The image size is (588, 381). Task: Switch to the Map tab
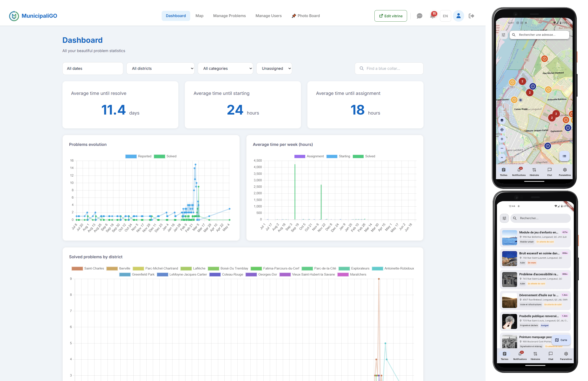click(x=199, y=16)
